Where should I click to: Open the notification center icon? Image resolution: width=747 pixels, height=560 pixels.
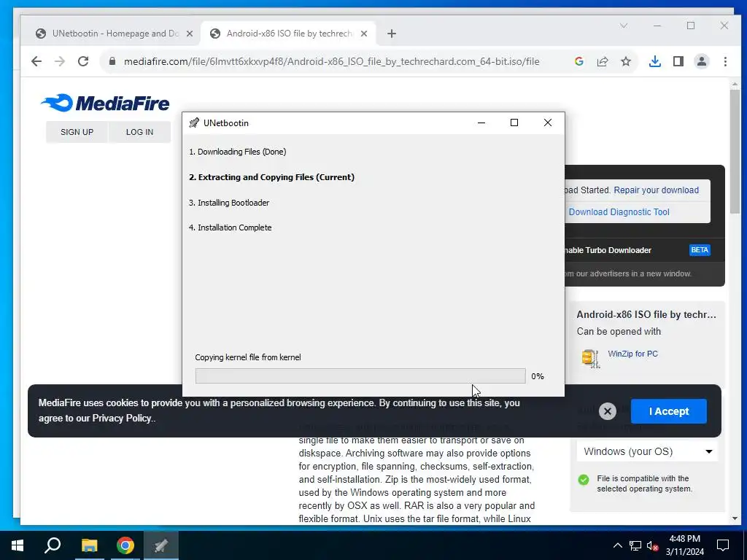tap(723, 545)
